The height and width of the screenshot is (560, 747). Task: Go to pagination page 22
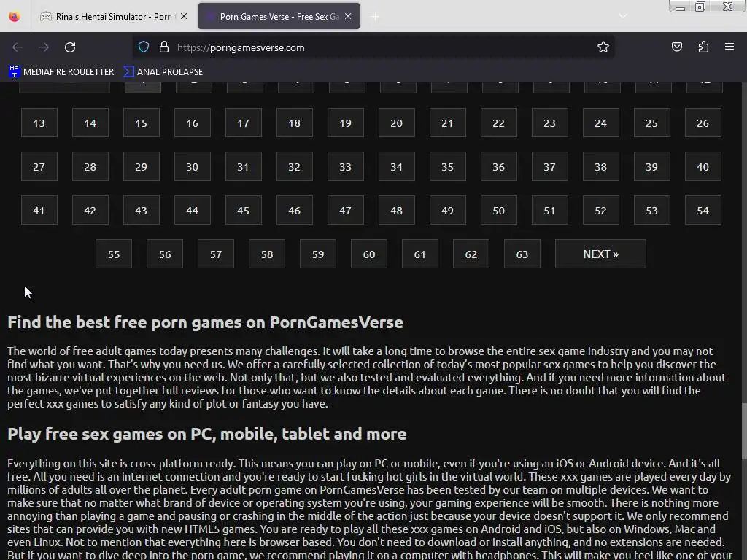498,122
